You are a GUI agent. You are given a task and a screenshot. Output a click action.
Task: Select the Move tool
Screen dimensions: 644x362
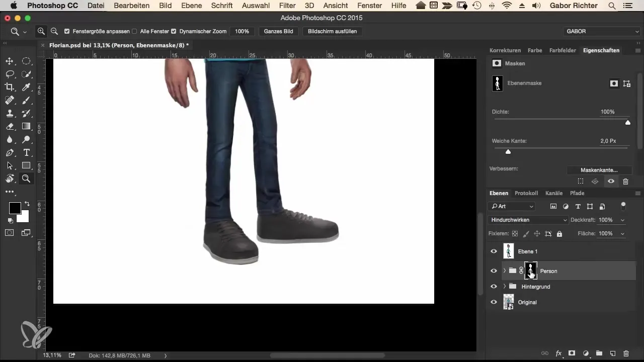[10, 61]
